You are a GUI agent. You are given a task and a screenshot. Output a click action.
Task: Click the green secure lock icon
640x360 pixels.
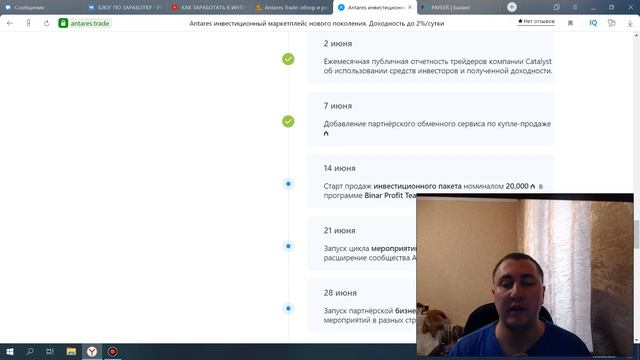click(63, 23)
